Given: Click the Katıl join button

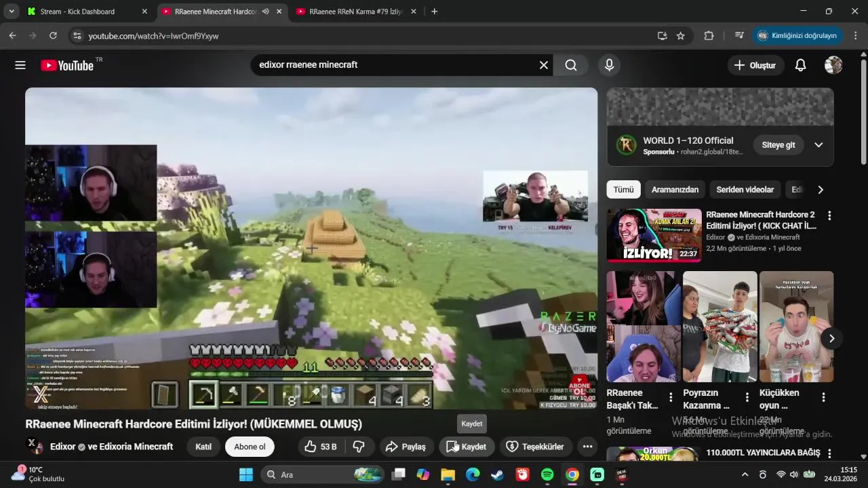Looking at the screenshot, I should [x=203, y=447].
